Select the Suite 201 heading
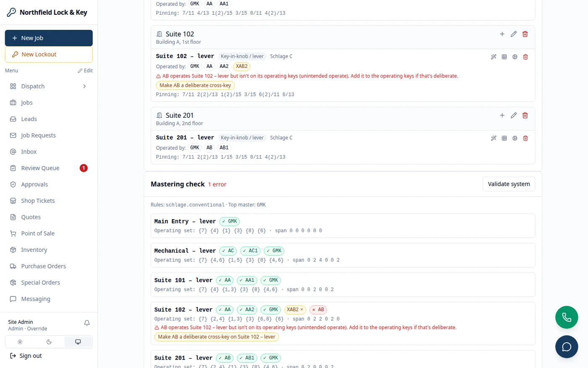This screenshot has width=588, height=368. (179, 115)
